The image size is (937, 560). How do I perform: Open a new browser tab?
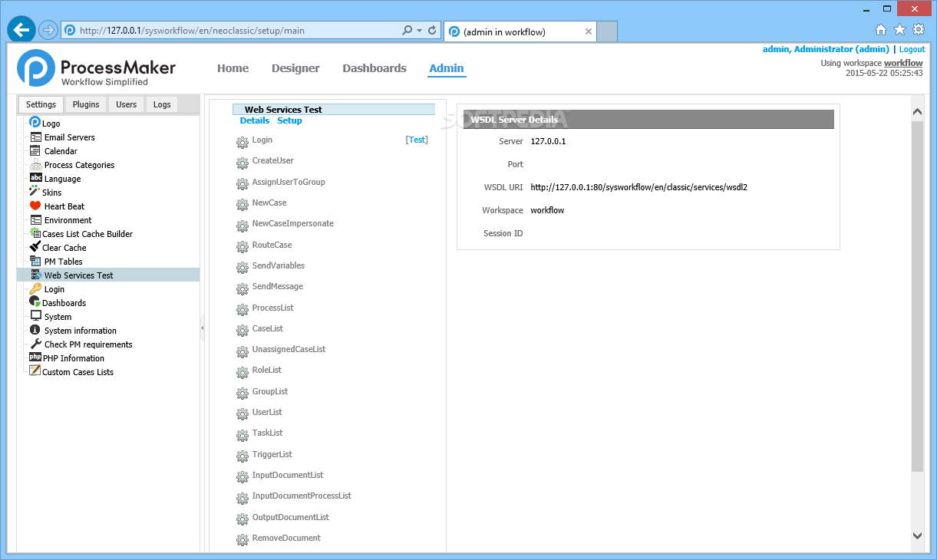607,31
